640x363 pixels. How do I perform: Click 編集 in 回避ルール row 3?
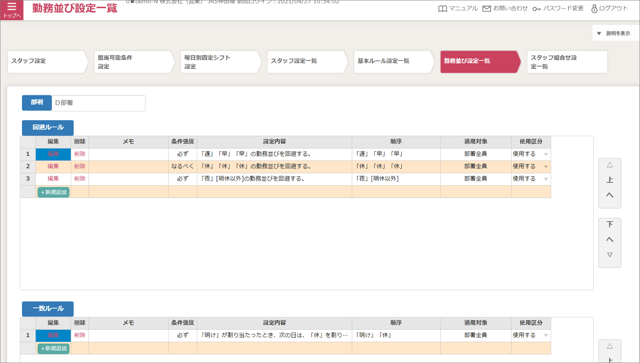pos(53,178)
